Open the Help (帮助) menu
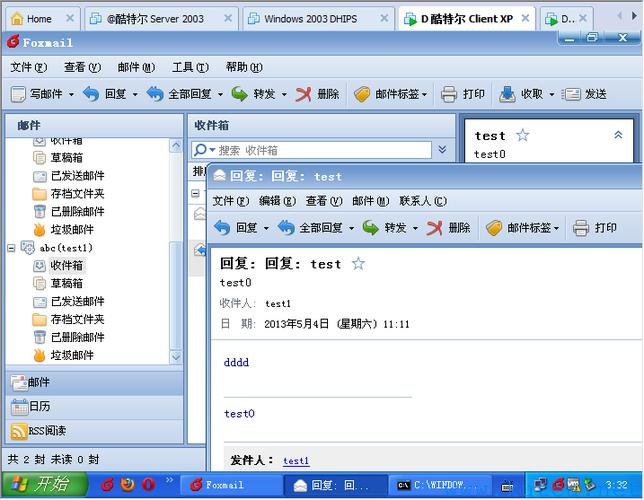 click(x=244, y=67)
